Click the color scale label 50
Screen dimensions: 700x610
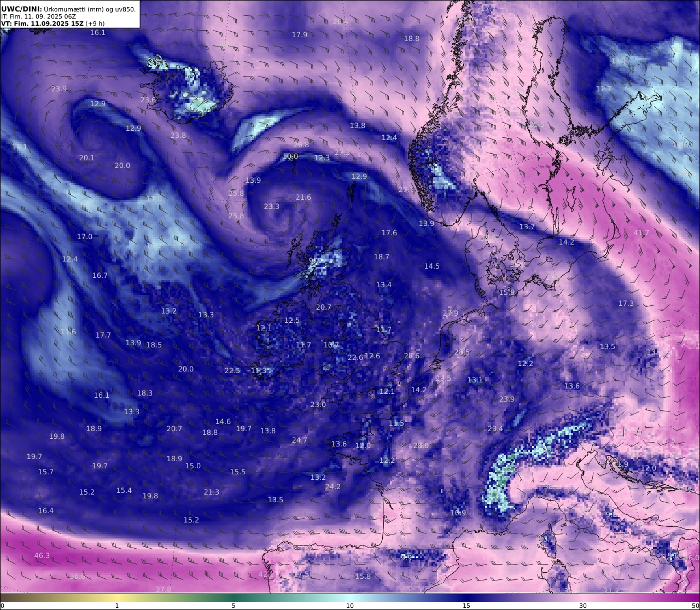pos(695,606)
